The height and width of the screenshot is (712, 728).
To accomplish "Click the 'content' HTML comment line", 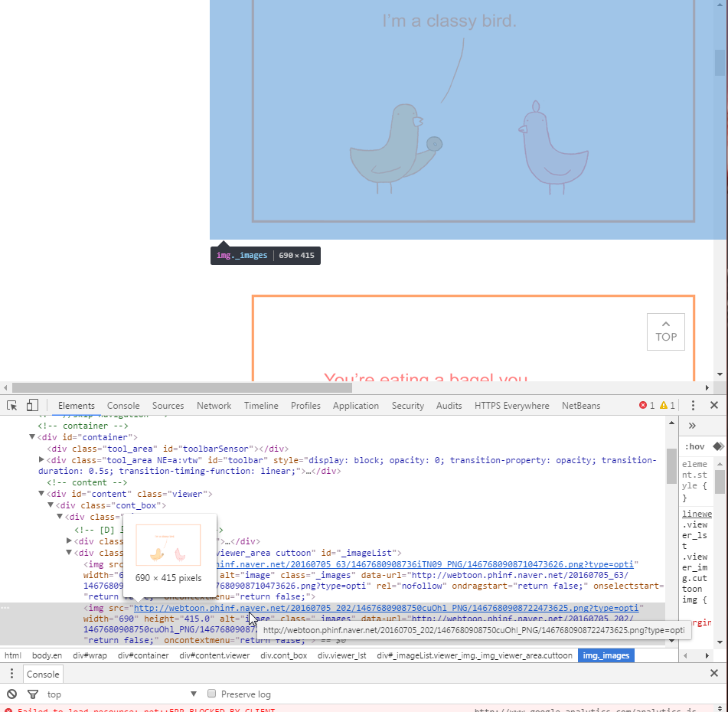I will (87, 482).
